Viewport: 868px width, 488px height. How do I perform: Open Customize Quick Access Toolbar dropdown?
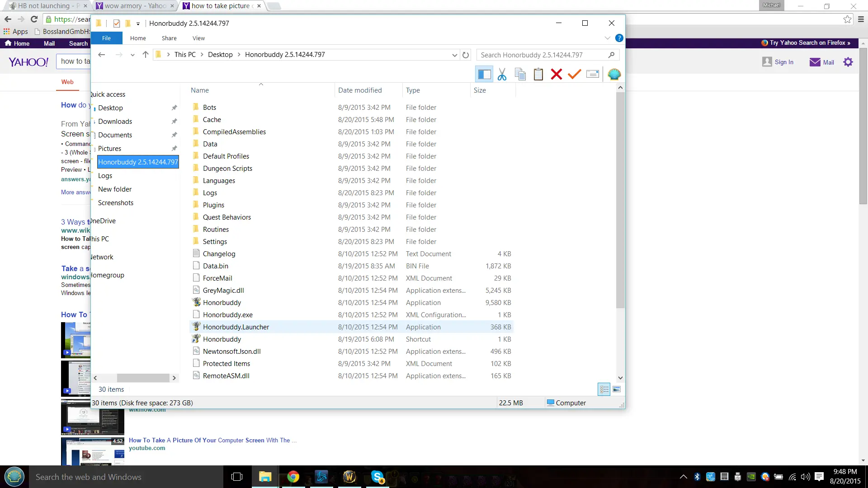pyautogui.click(x=138, y=24)
